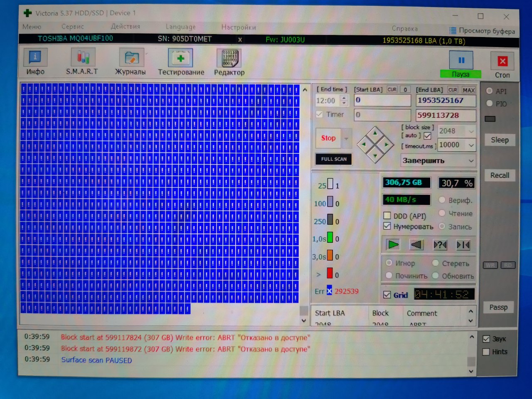Select the Запись radio option
The height and width of the screenshot is (399, 532).
pos(442,226)
